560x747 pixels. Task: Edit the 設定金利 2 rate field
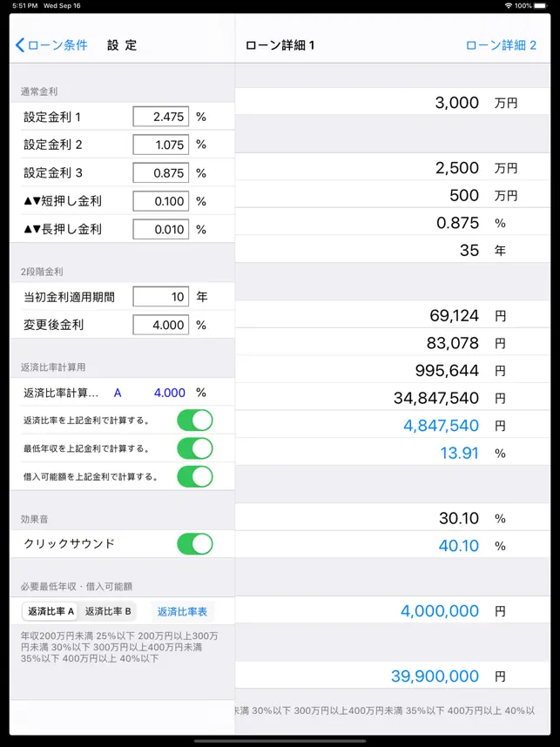click(x=160, y=145)
